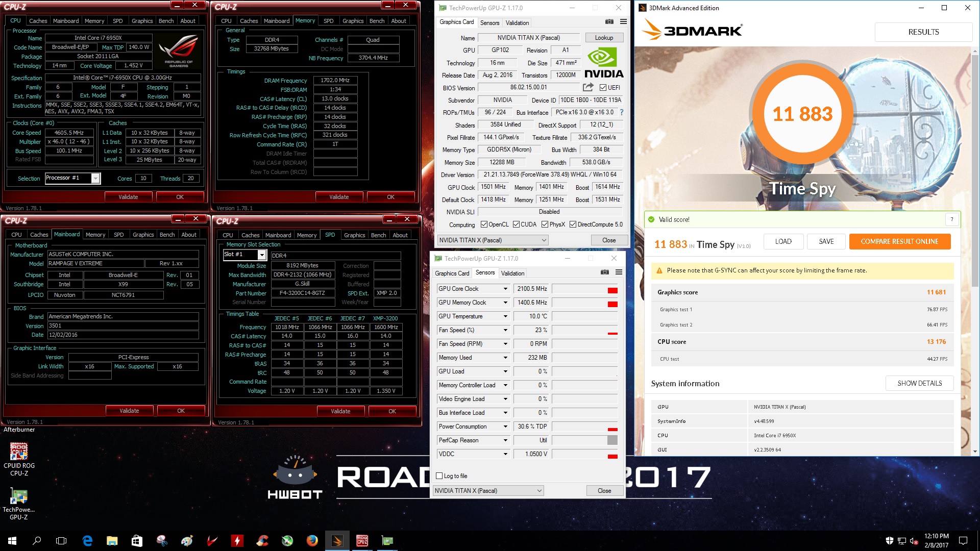Click the camera icon in GPU-Z Sensors window
Screen dimensions: 980x551
[604, 272]
